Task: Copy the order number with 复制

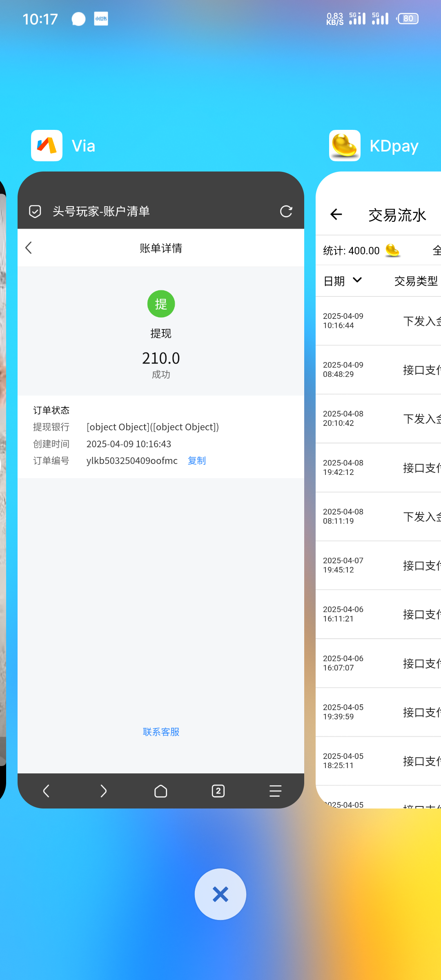Action: [196, 461]
